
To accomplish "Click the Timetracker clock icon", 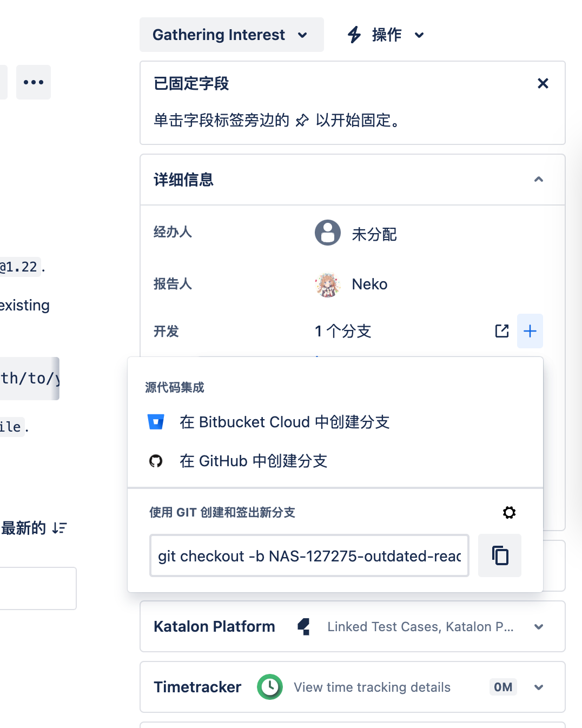I will tap(270, 687).
